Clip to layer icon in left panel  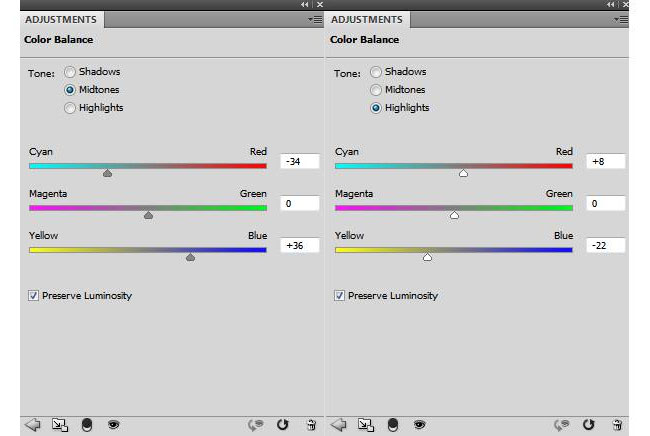[87, 425]
